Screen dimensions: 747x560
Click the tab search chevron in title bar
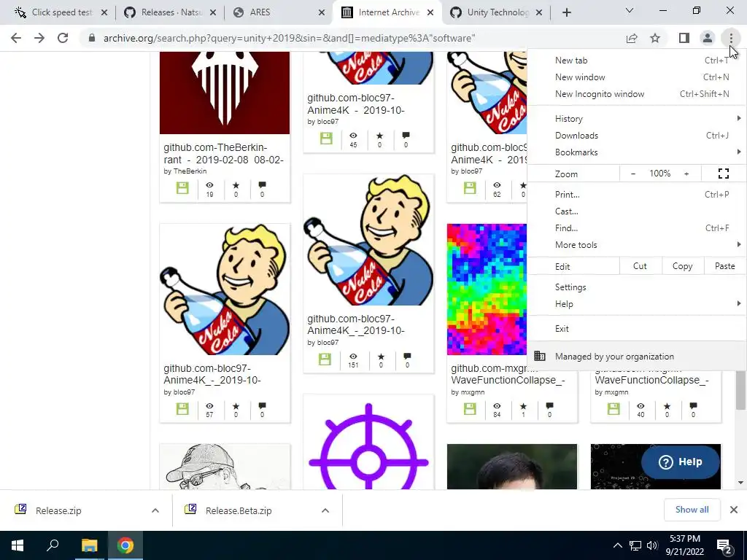(630, 10)
